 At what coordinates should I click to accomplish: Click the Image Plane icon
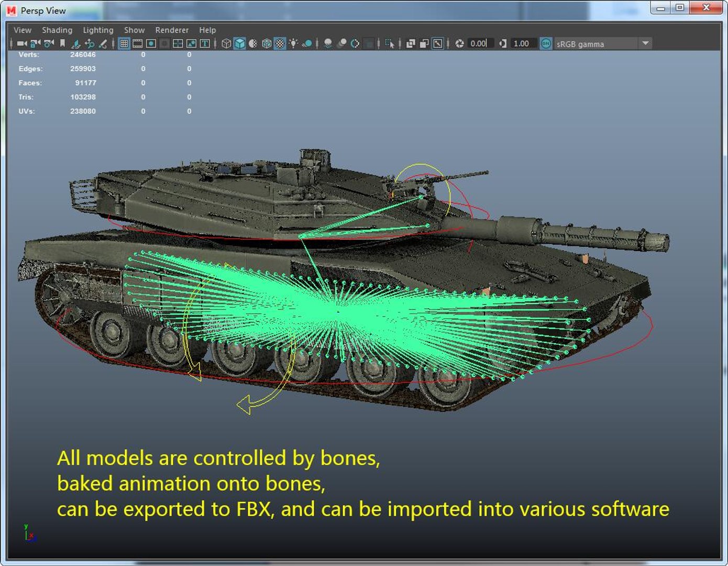pyautogui.click(x=76, y=43)
